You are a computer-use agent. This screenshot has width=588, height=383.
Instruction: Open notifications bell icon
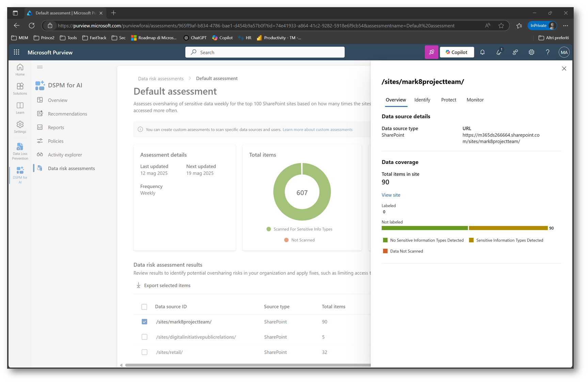point(482,52)
